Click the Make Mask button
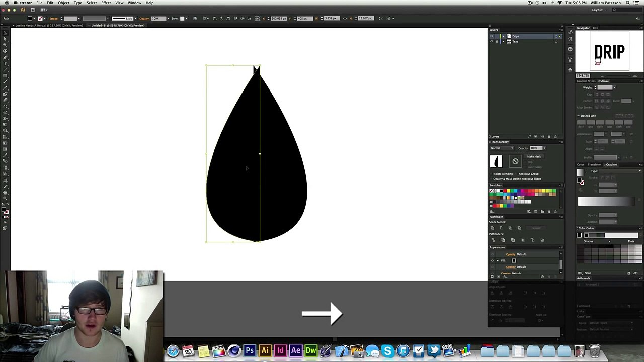The image size is (644, 362). [x=534, y=157]
